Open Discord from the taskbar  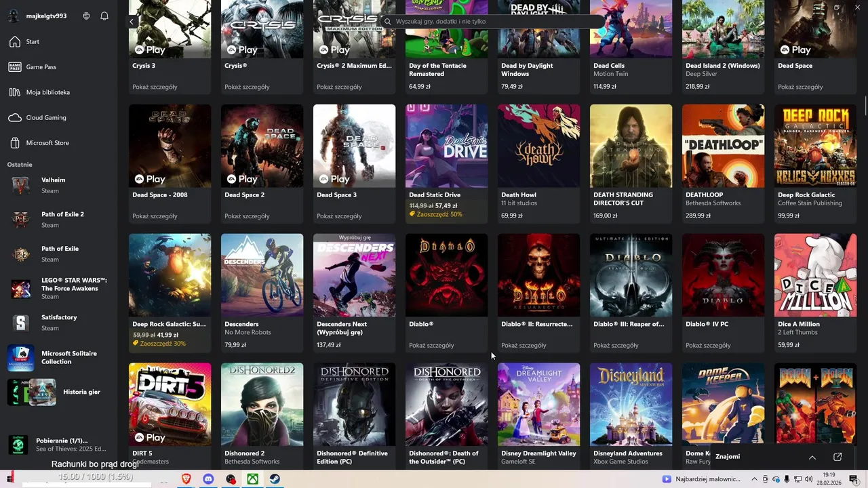click(208, 479)
